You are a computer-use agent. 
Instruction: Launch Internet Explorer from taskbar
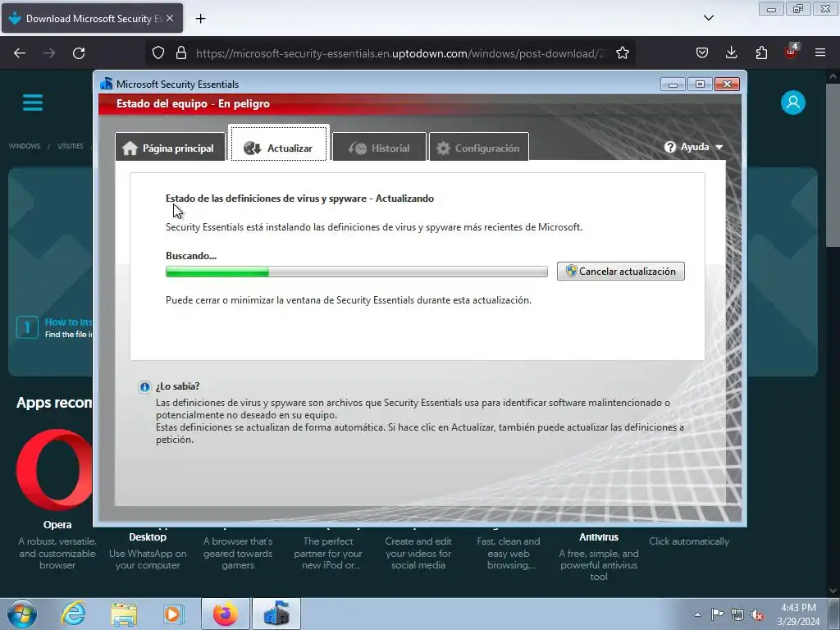coord(74,614)
